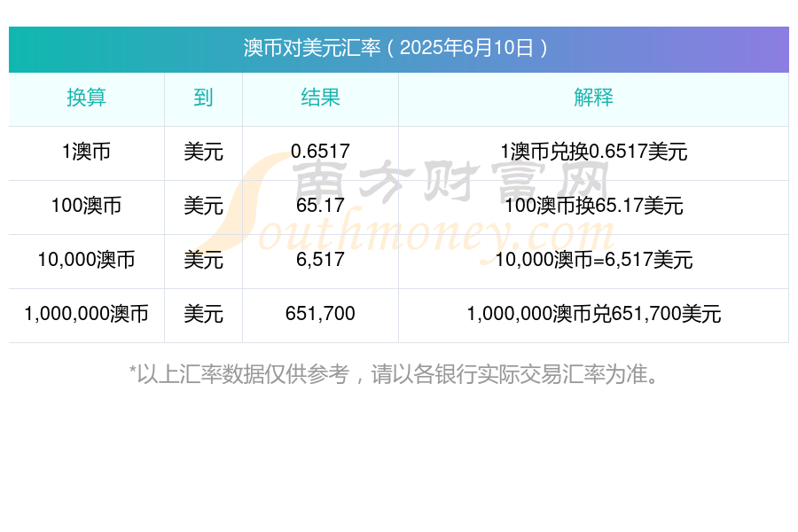Select the result value 651,700
The width and height of the screenshot is (798, 532).
[320, 314]
